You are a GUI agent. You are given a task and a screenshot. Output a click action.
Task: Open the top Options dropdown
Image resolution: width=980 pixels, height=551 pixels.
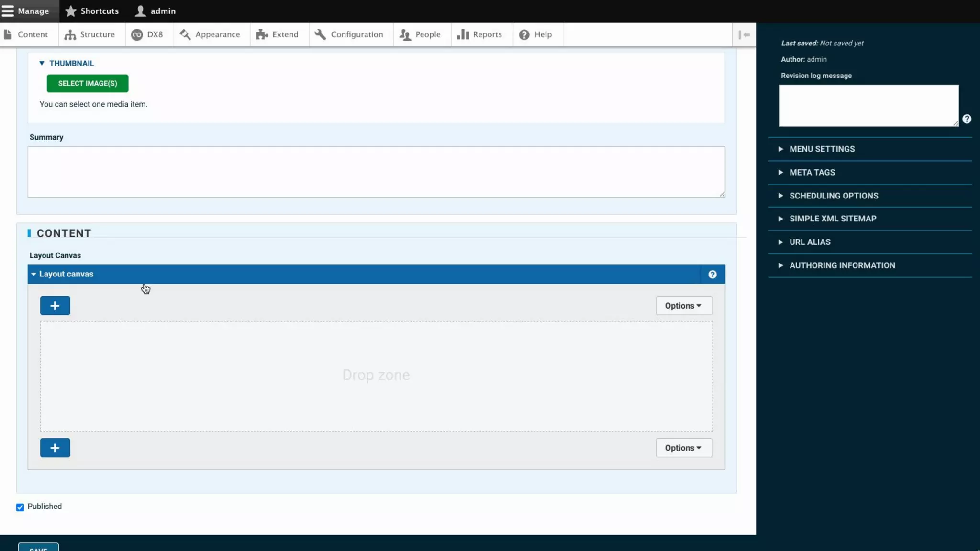[x=683, y=306]
